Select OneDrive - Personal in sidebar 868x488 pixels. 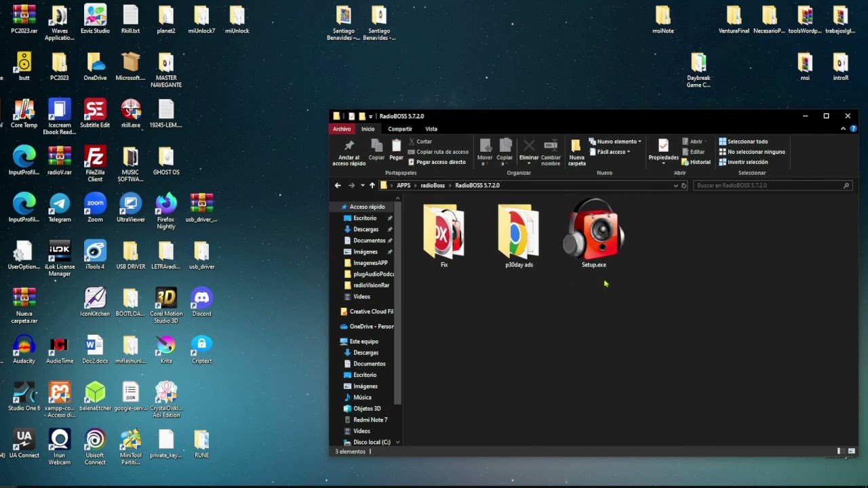[367, 327]
